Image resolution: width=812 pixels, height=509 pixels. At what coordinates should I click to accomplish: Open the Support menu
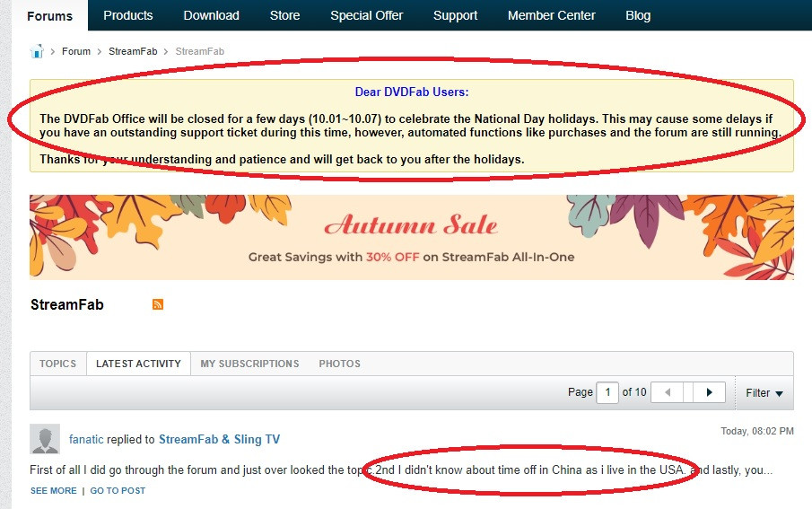455,15
